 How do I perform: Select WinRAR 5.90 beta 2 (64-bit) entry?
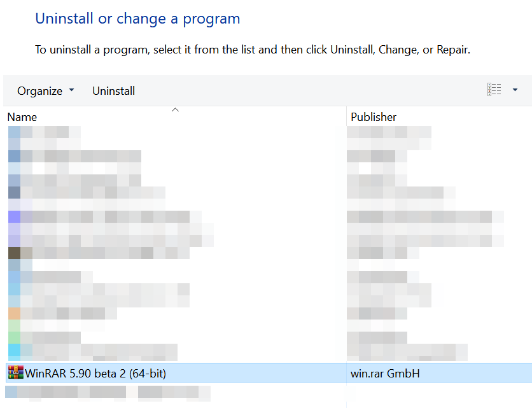(95, 374)
